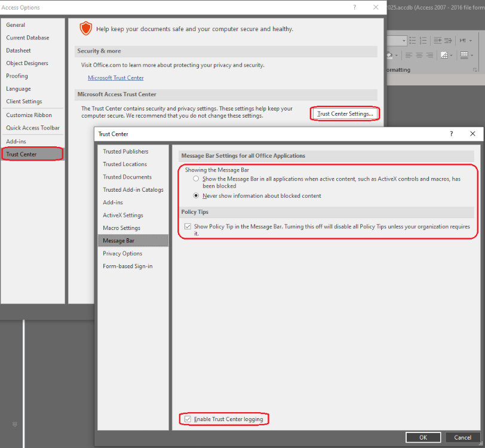
Task: Toggle Enable Trust Center logging checkbox
Action: 188,419
